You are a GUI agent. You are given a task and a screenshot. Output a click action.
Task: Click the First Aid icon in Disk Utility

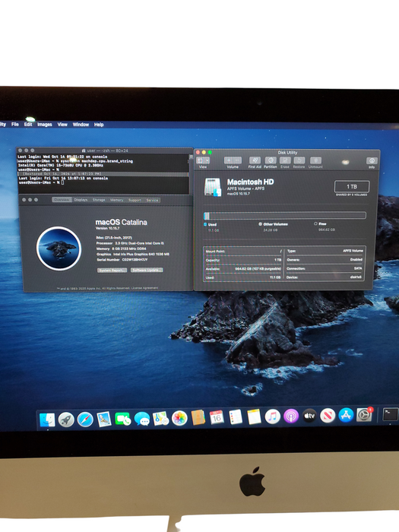tap(255, 160)
